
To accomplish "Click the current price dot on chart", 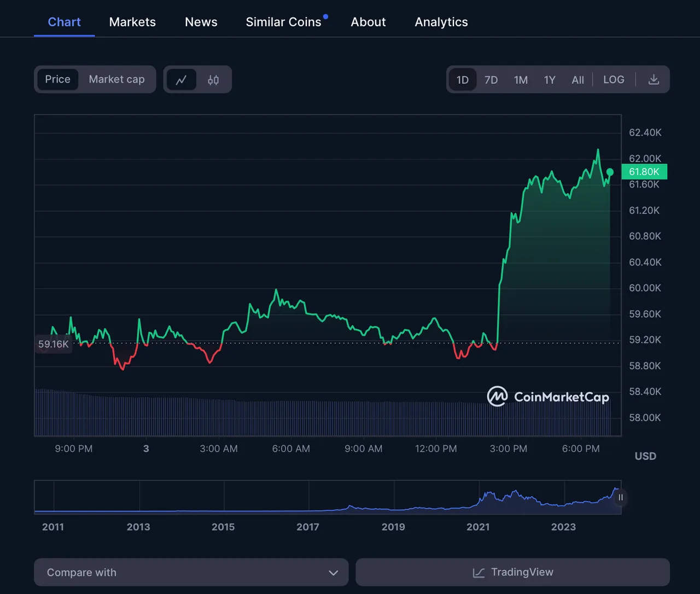I will pyautogui.click(x=610, y=172).
